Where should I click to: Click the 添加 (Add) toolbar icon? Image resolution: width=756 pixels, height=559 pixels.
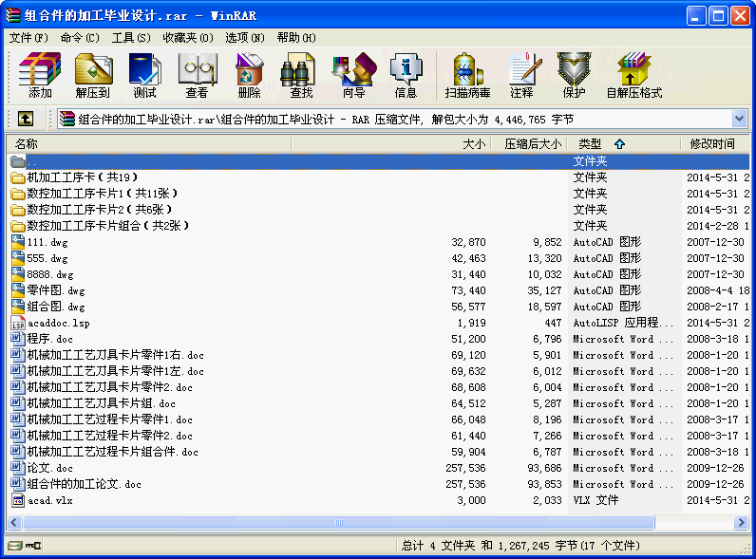[x=40, y=75]
